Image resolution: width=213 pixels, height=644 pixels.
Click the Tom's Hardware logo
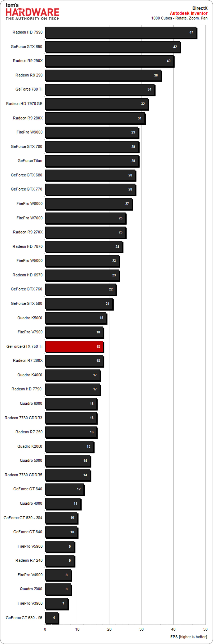coord(32,12)
